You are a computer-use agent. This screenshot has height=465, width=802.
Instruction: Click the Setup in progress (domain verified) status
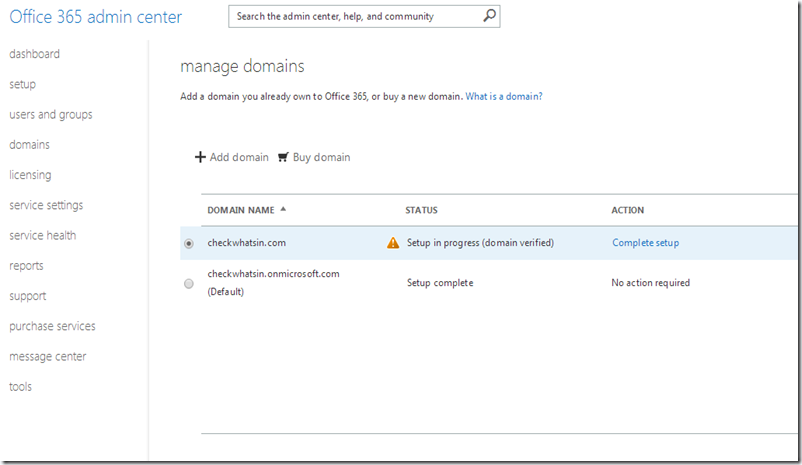[x=480, y=243]
